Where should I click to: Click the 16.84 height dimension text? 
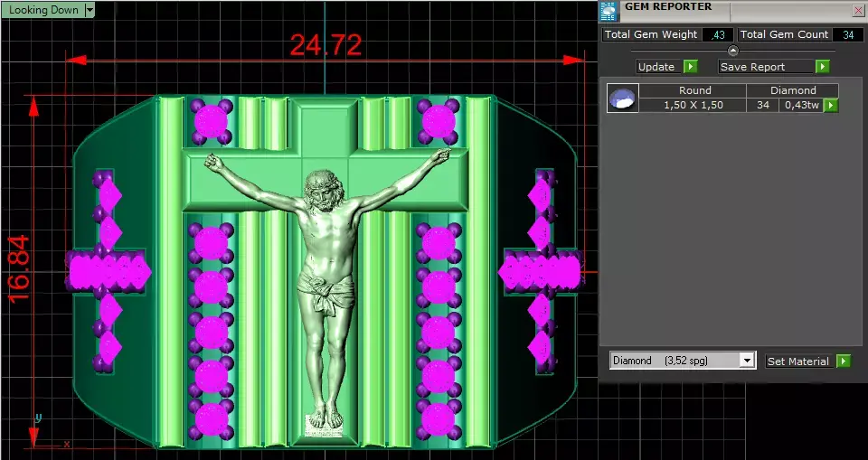pos(19,269)
